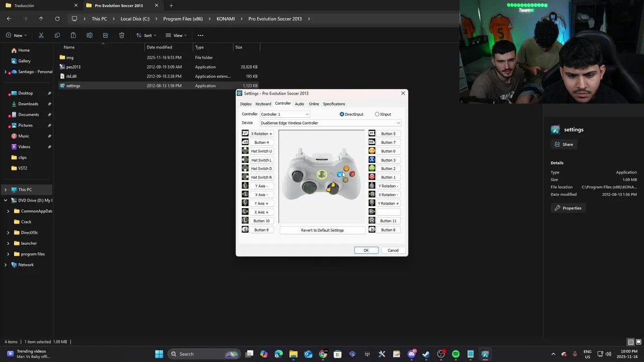Open the Controller 1 dropdown
The height and width of the screenshot is (362, 644).
[x=285, y=114]
